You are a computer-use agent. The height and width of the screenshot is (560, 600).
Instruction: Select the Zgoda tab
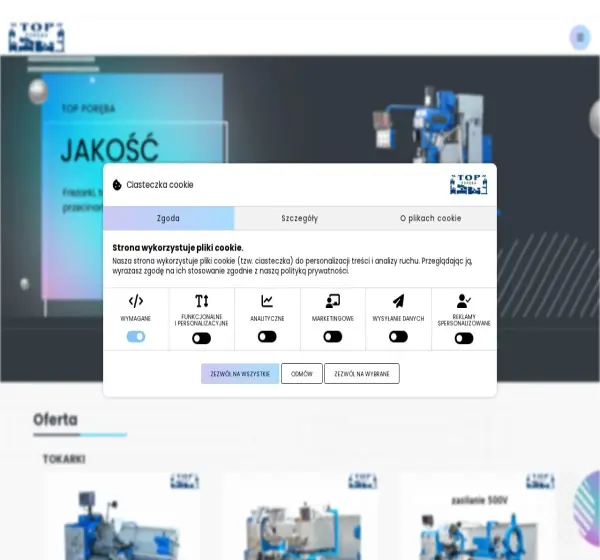pyautogui.click(x=168, y=218)
